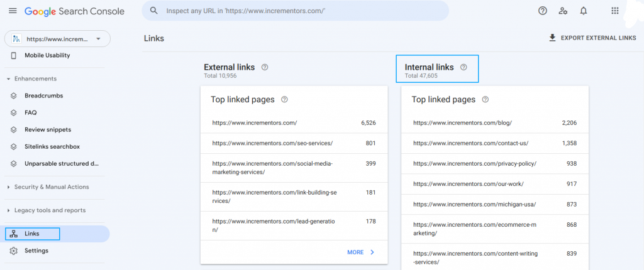Open external row https://www.incrementors.com/

pyautogui.click(x=294, y=122)
